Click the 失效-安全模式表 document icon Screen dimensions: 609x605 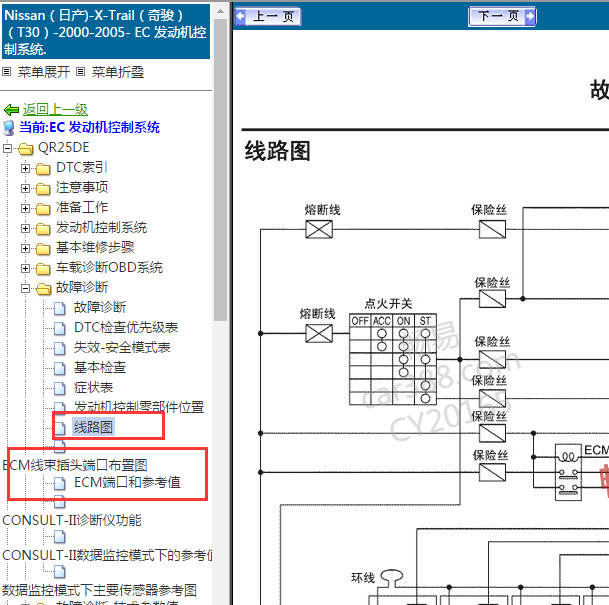[x=59, y=348]
